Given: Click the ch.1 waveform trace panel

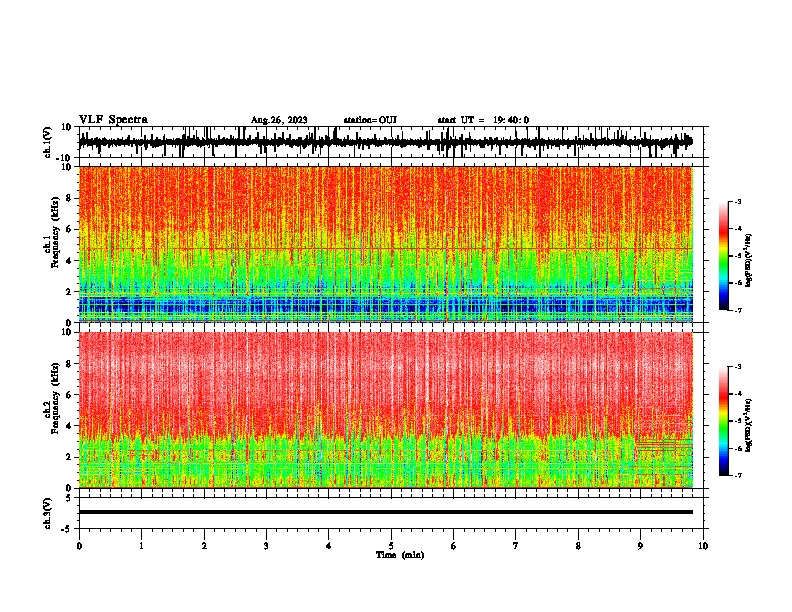Looking at the screenshot, I should pos(391,142).
